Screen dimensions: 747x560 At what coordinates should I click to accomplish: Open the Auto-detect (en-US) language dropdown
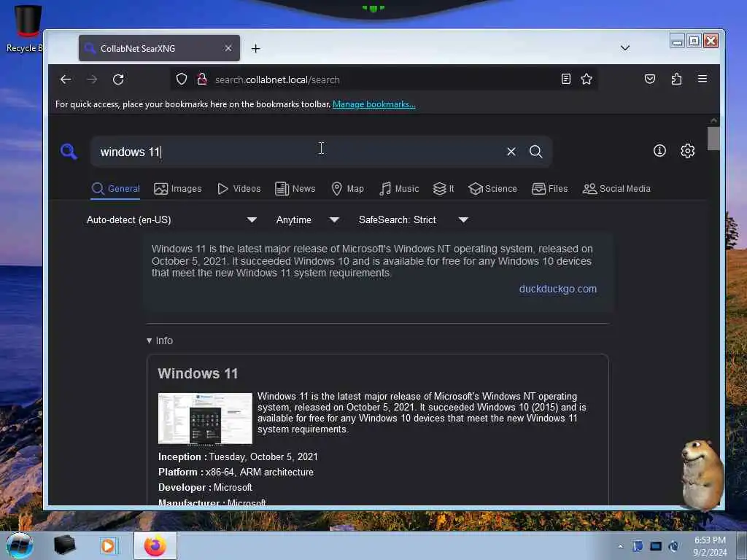pyautogui.click(x=171, y=220)
